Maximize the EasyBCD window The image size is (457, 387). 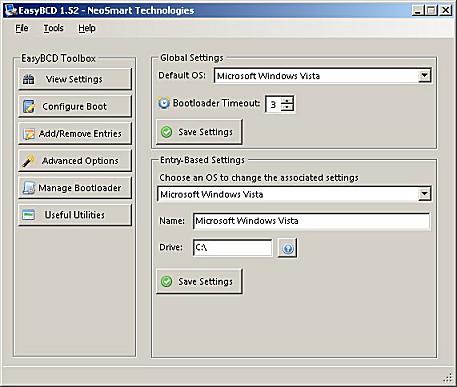(x=431, y=10)
